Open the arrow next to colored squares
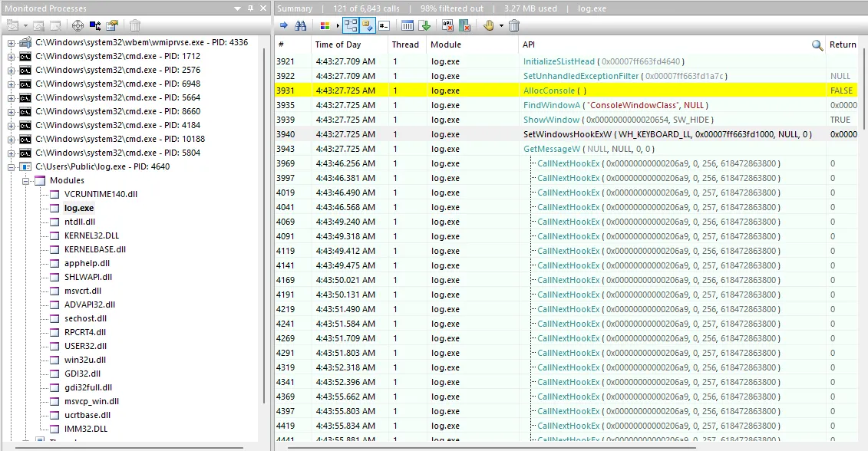868x451 pixels. pyautogui.click(x=338, y=25)
